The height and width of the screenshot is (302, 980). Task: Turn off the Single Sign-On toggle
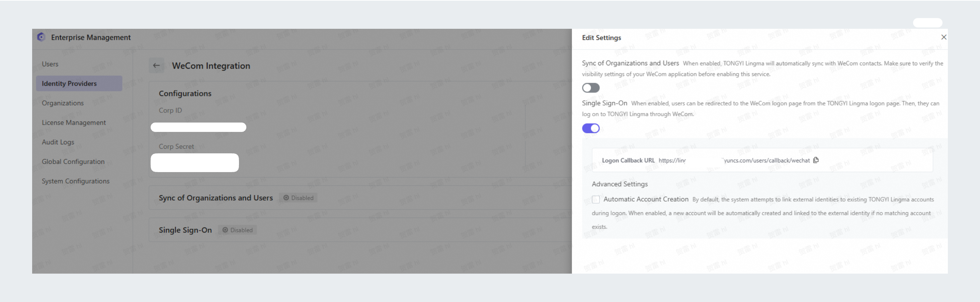[590, 128]
